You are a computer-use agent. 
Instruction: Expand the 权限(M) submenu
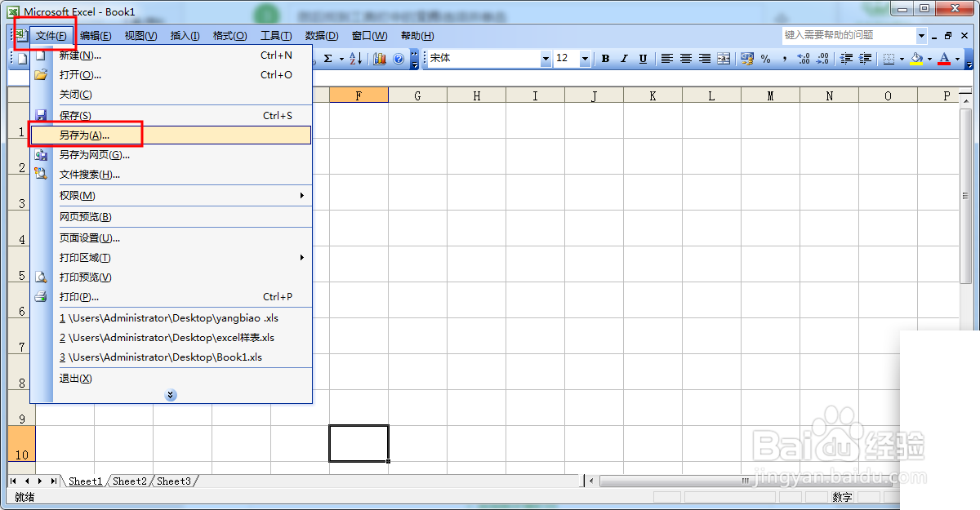point(171,196)
